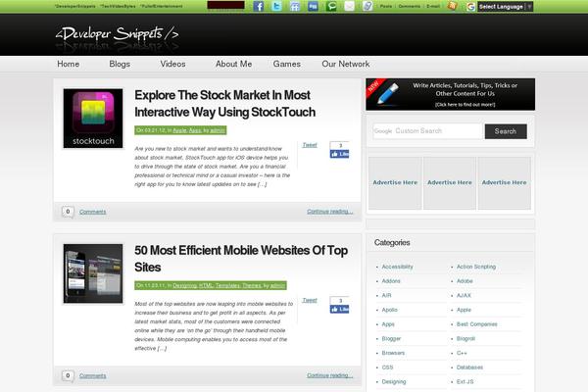Open the Twitter bird icon
This screenshot has width=588, height=392.
276,6
